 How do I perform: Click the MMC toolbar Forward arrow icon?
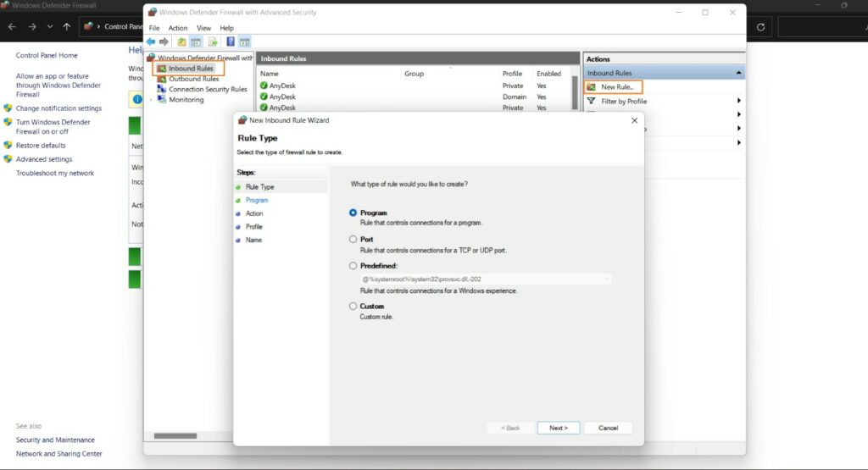click(x=164, y=41)
